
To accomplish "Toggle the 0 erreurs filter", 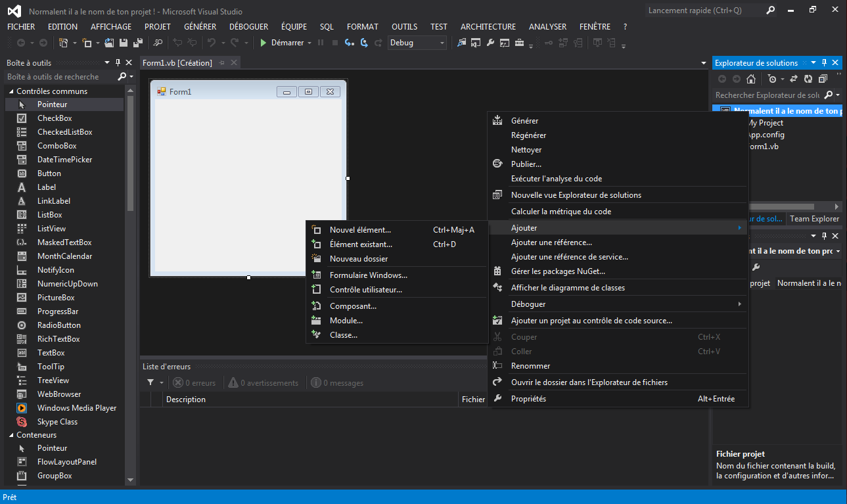I will pyautogui.click(x=195, y=382).
